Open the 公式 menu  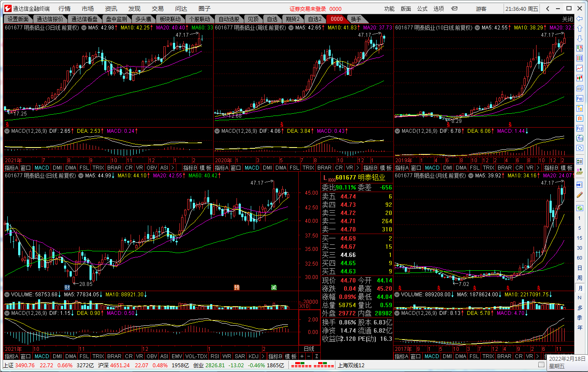coord(422,9)
